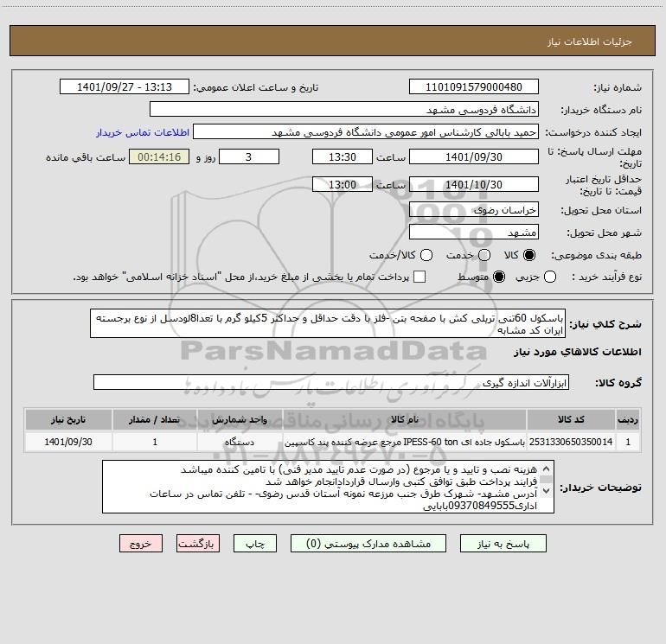Click the announcement date-time field 1401/09/27
This screenshot has width=666, height=644.
(124, 86)
